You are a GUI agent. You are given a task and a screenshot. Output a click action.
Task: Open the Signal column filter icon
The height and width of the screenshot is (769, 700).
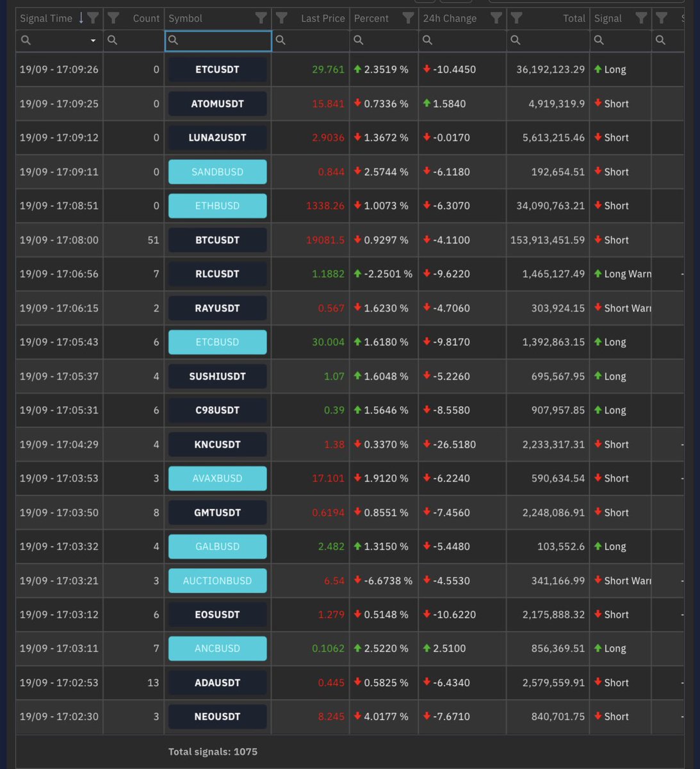pyautogui.click(x=641, y=18)
